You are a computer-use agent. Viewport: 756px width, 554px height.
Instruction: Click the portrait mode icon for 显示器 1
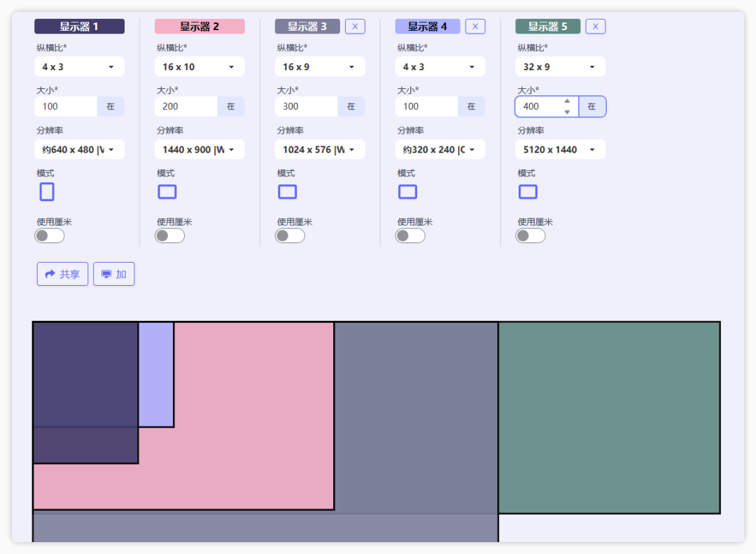(47, 192)
